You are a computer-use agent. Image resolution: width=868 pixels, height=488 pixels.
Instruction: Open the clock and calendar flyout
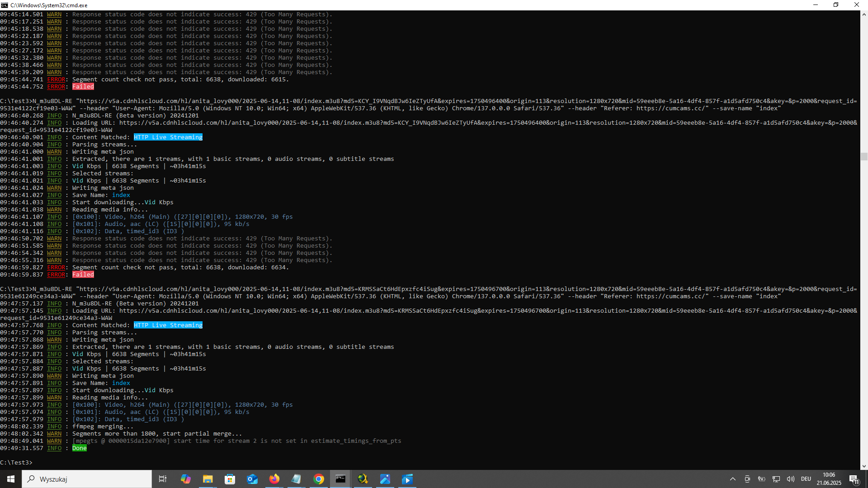[x=829, y=479]
